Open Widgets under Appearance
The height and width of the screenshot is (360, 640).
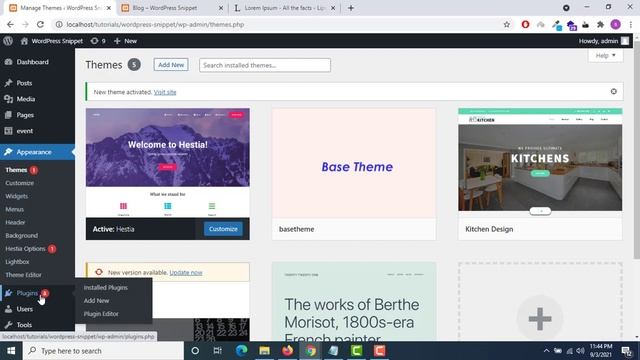17,196
